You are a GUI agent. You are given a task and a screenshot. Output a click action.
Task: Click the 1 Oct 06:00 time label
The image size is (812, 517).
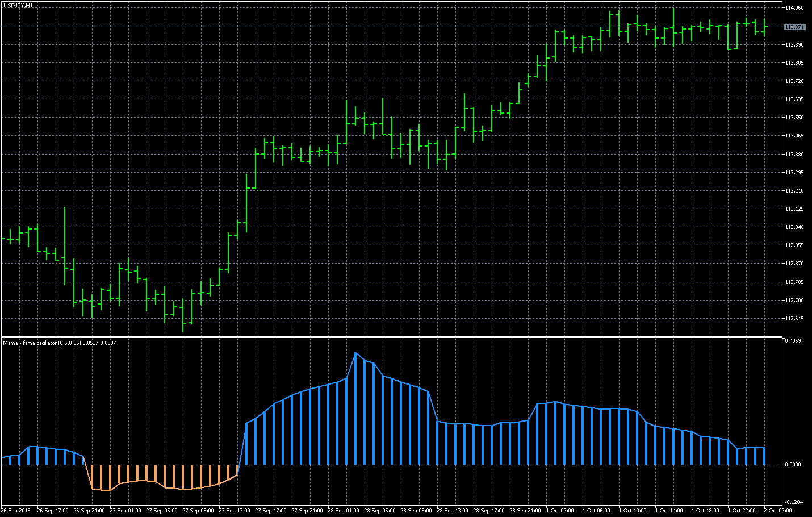(597, 511)
